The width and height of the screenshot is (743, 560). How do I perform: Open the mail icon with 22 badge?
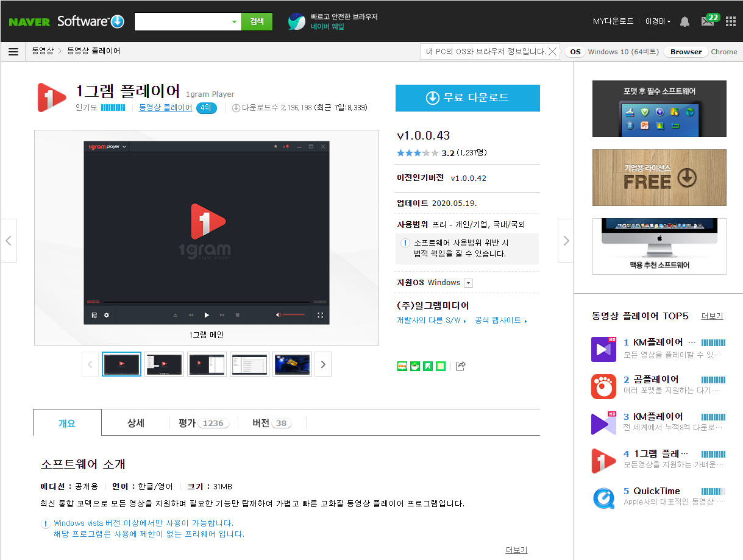click(709, 20)
